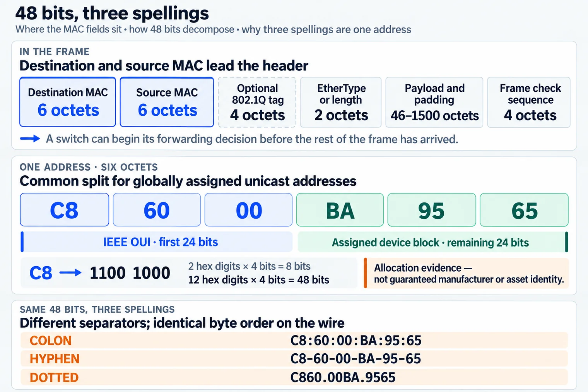
Task: Select the Frame check sequence box
Action: point(529,102)
